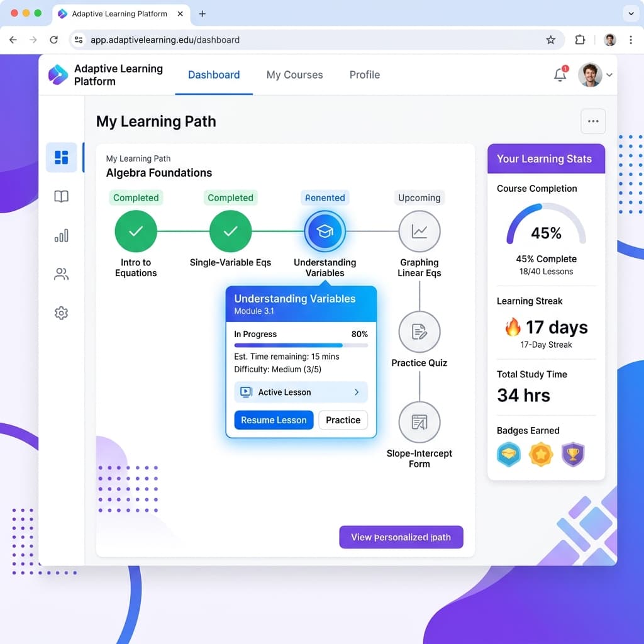This screenshot has height=644, width=644.
Task: View site information icon in address bar
Action: point(79,40)
